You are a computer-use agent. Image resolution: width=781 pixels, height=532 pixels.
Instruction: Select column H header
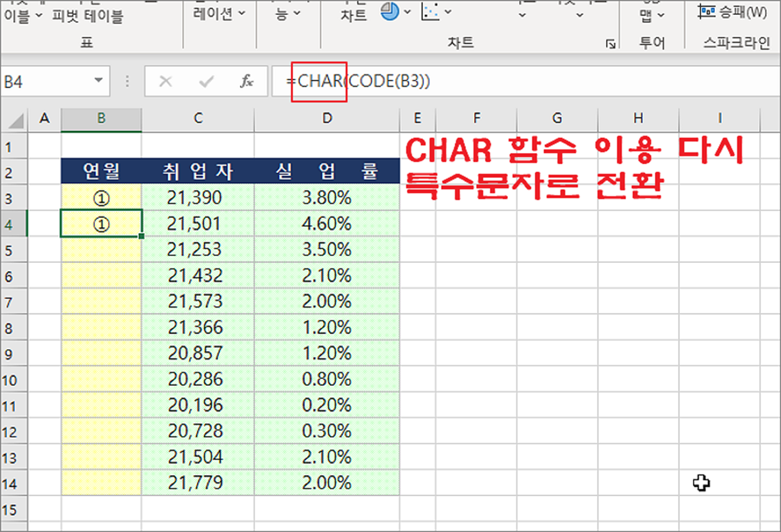tap(638, 119)
